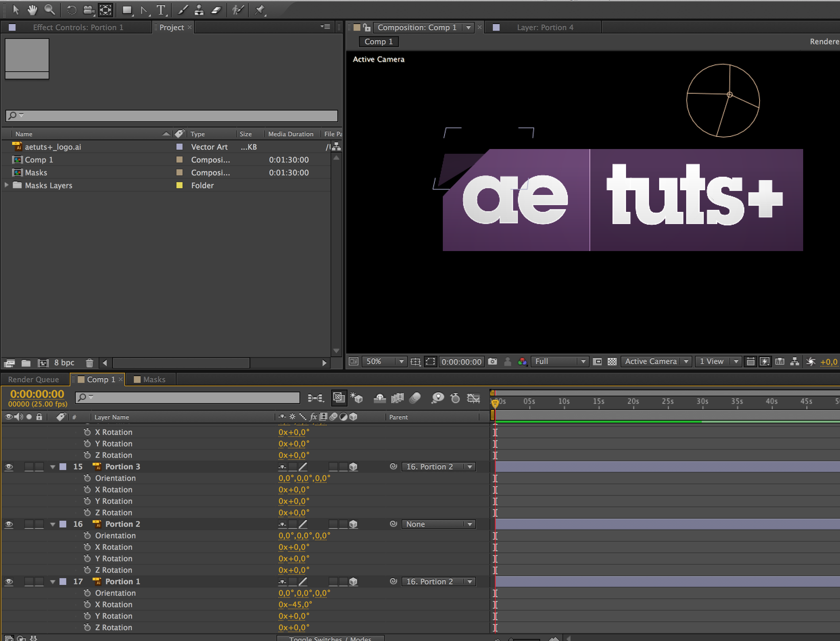This screenshot has height=641, width=840.
Task: Click the label color swatch of layer Portion 2
Action: pos(63,524)
